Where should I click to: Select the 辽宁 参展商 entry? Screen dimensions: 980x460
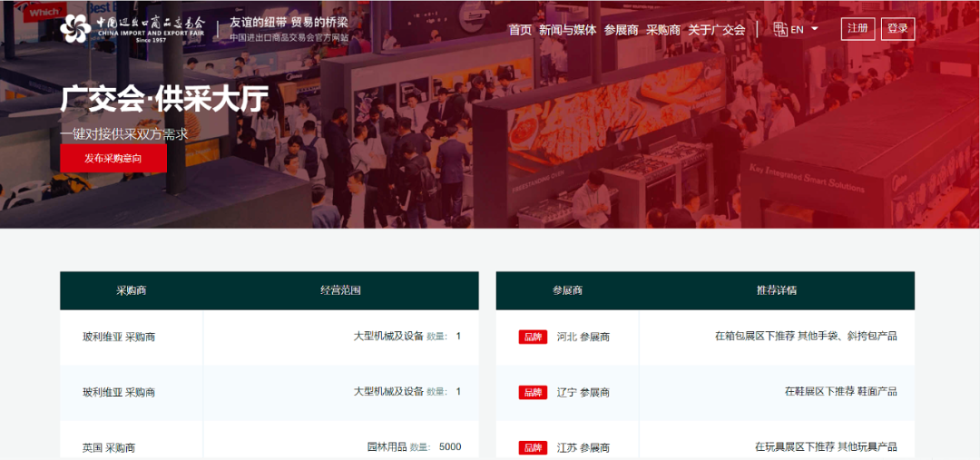click(583, 393)
